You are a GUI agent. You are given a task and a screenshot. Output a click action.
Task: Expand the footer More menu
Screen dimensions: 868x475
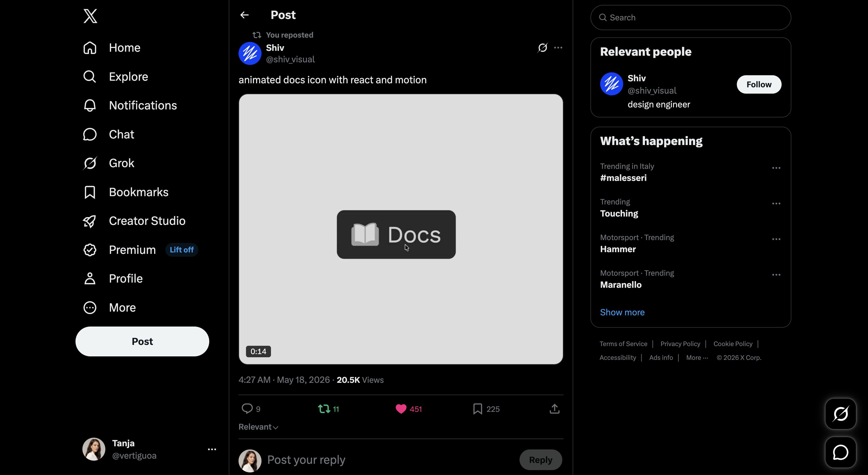click(x=697, y=358)
